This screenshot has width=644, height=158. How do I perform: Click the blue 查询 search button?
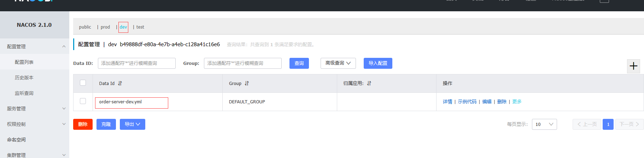(299, 63)
